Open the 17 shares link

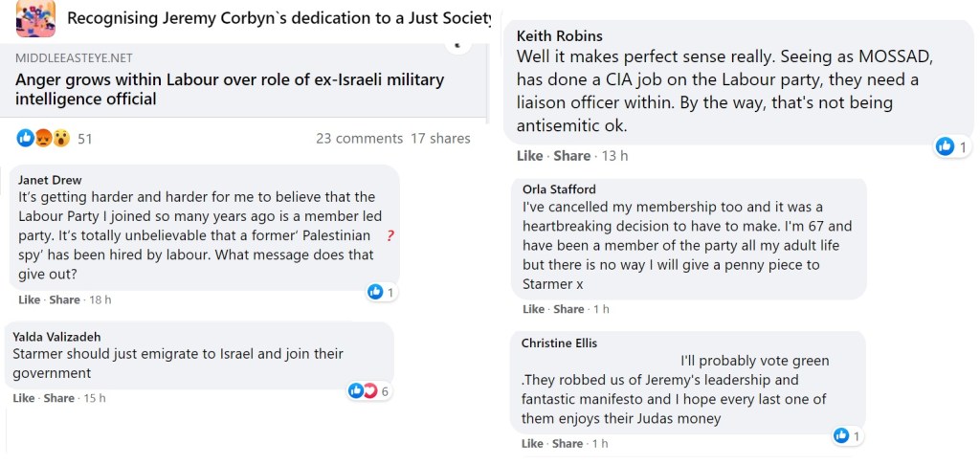[x=440, y=139]
